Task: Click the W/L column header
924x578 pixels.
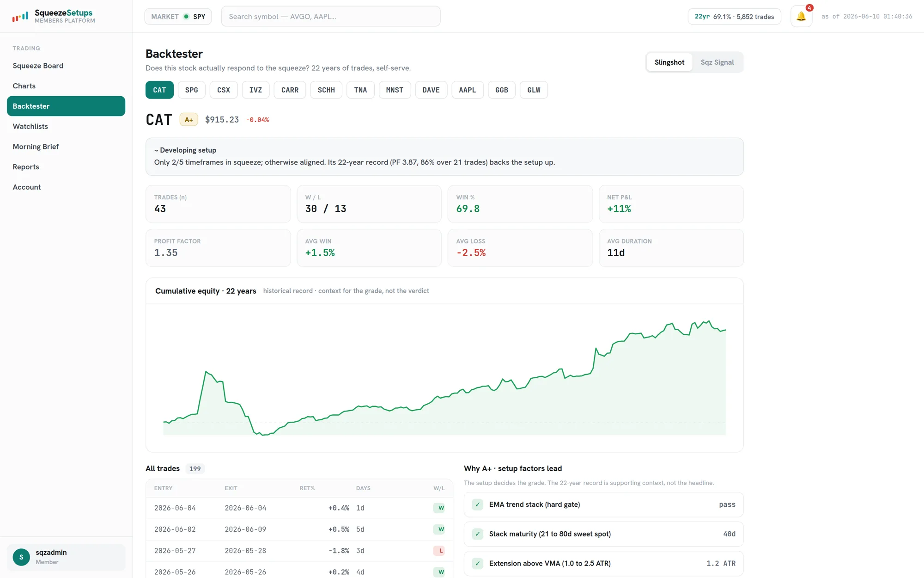Action: point(439,488)
